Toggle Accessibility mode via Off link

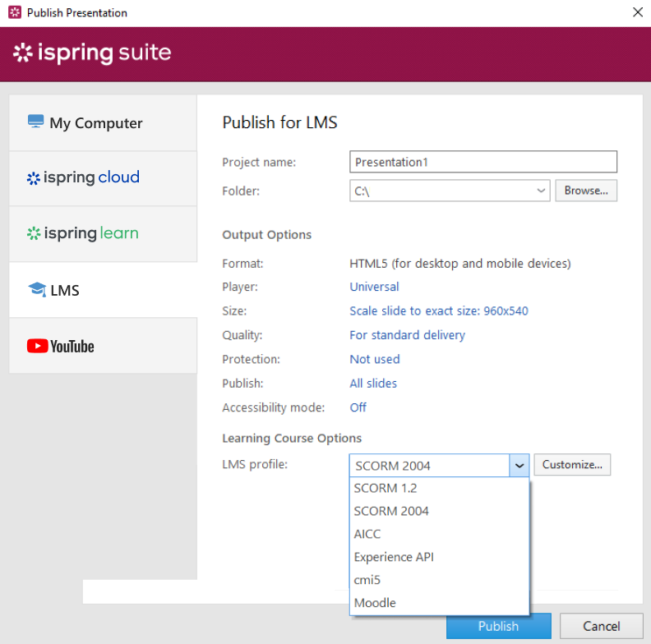(358, 407)
